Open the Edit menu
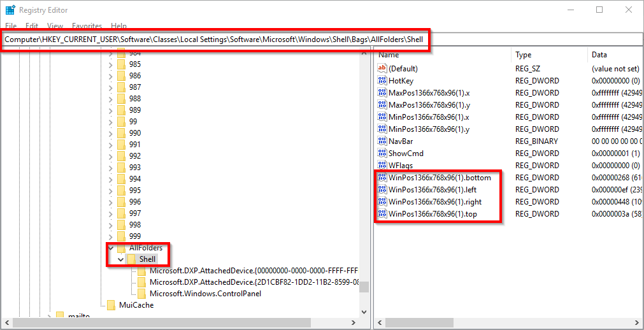The height and width of the screenshot is (330, 644). coord(32,26)
